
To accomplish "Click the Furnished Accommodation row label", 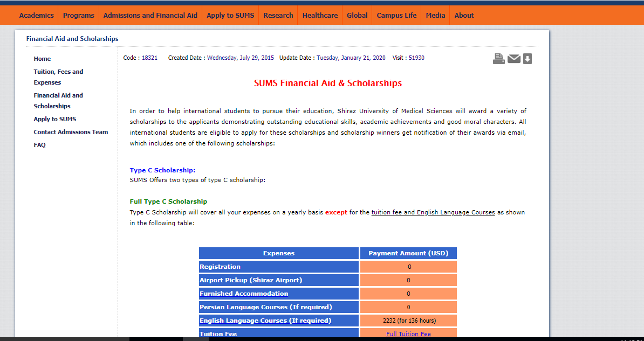I will tap(244, 294).
